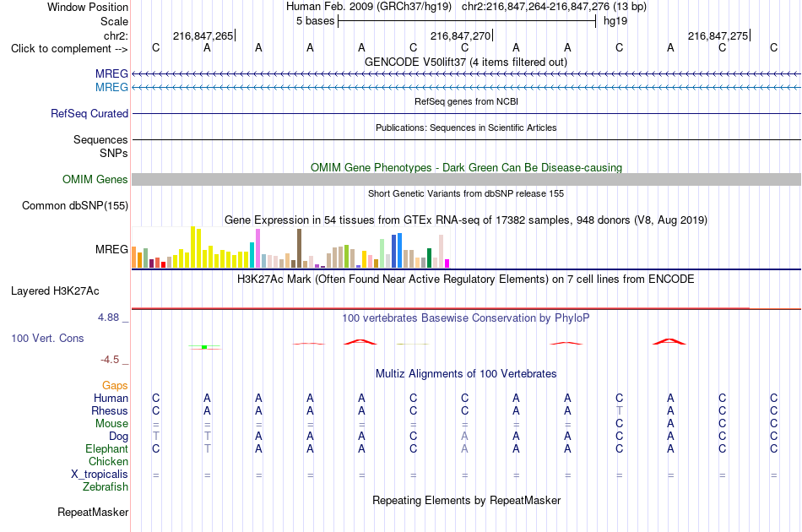The width and height of the screenshot is (802, 532).
Task: Click the cyan bar in MREG expression chart
Action: (252, 255)
